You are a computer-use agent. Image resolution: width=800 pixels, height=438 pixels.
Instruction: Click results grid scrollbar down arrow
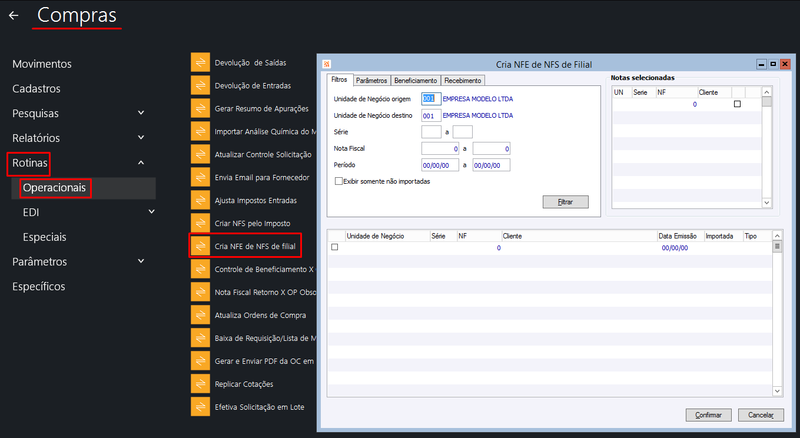point(777,391)
